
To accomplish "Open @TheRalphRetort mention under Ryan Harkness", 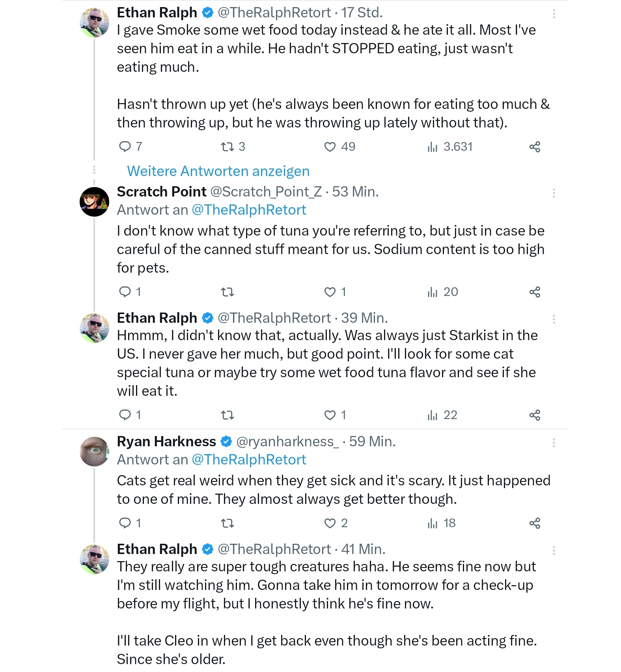I will click(249, 460).
